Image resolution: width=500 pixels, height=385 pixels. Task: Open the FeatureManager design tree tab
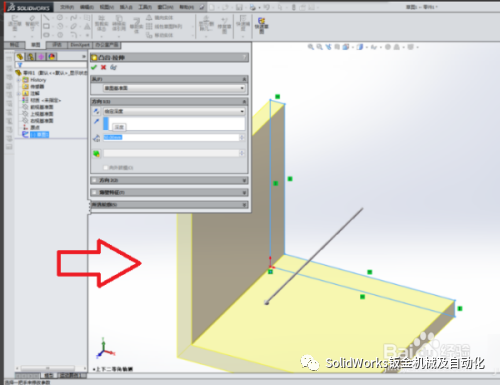(x=20, y=57)
